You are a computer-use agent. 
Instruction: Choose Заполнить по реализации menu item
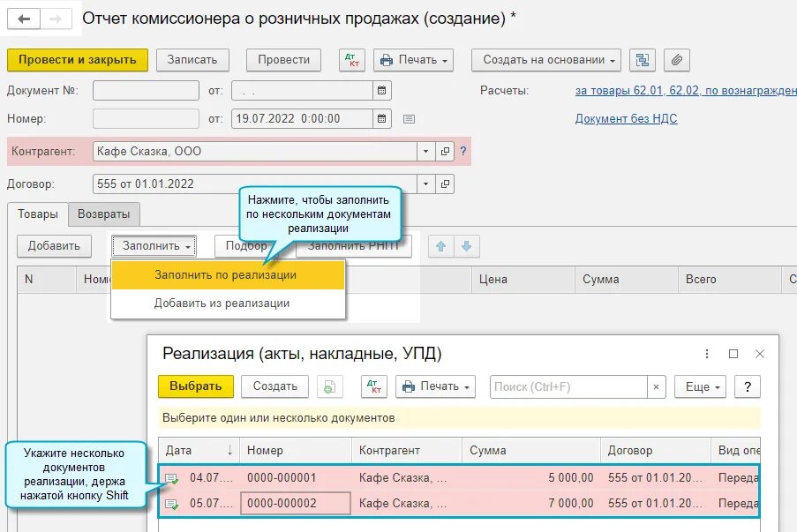(228, 275)
